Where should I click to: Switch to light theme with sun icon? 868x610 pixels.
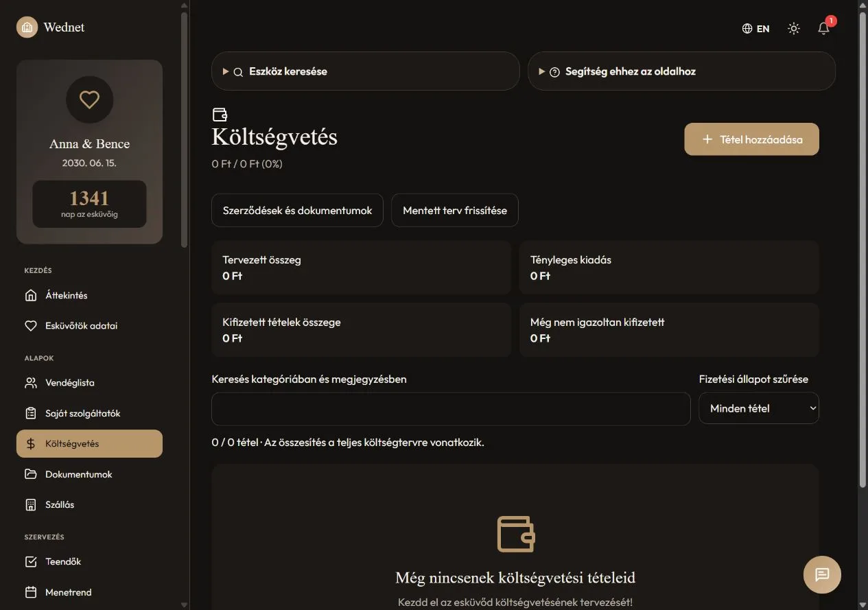click(794, 28)
